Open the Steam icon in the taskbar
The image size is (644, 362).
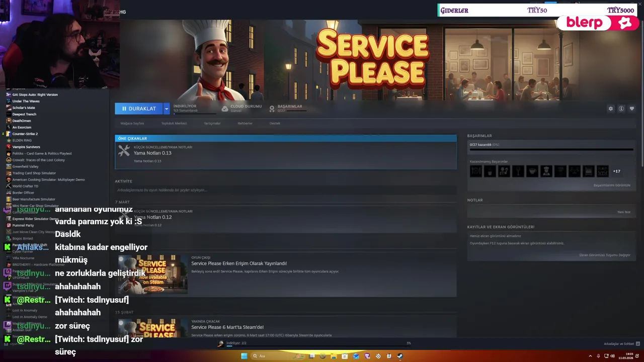coord(400,356)
